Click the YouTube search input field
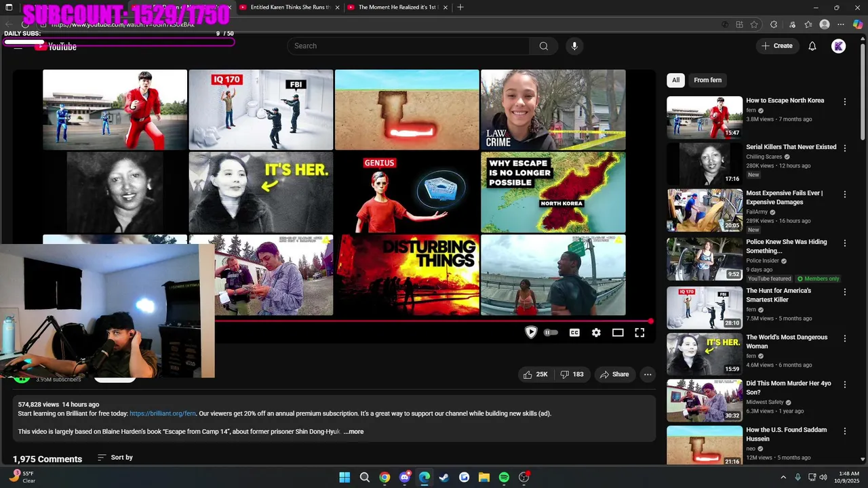 point(408,46)
